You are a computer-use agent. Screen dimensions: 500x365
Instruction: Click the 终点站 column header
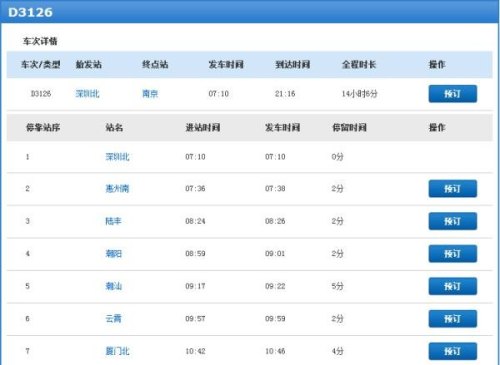[x=155, y=64]
